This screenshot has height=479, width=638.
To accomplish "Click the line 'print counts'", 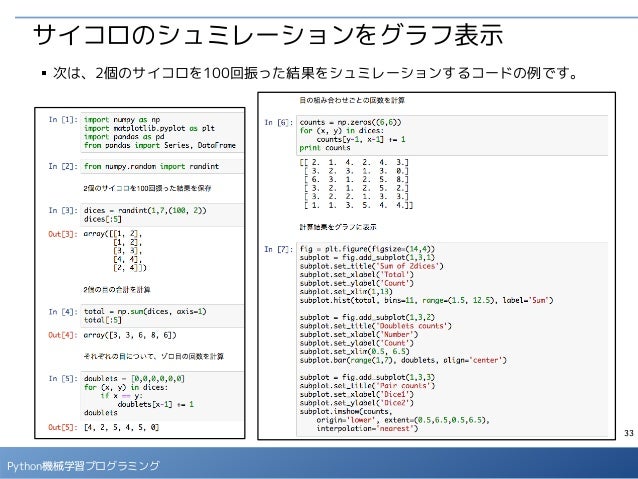I will (x=325, y=148).
